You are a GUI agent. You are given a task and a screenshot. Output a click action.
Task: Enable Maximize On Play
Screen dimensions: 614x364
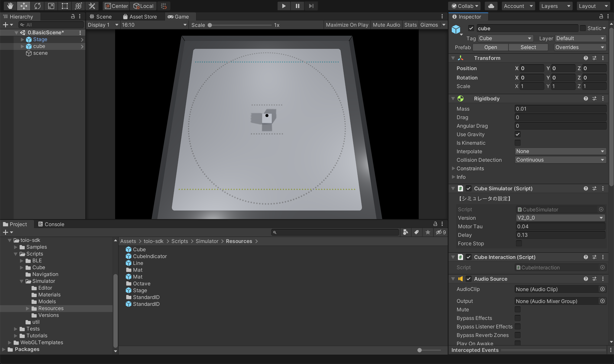point(347,25)
